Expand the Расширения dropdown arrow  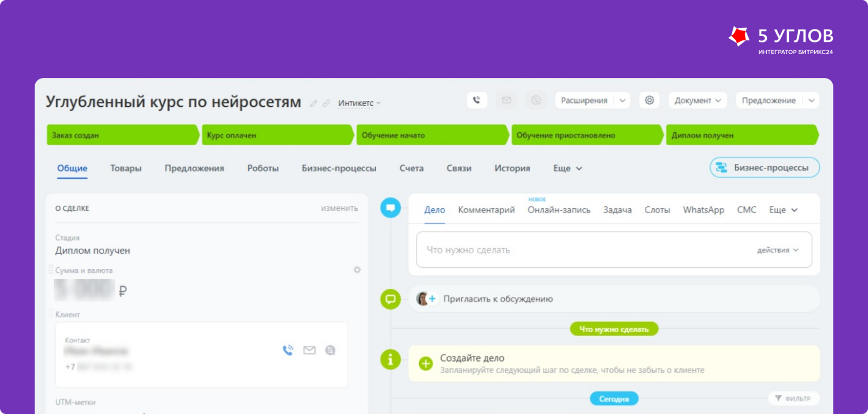623,100
